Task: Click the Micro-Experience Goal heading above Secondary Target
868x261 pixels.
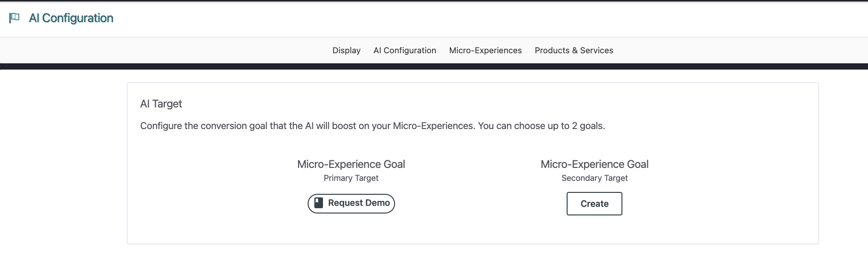Action: [595, 164]
